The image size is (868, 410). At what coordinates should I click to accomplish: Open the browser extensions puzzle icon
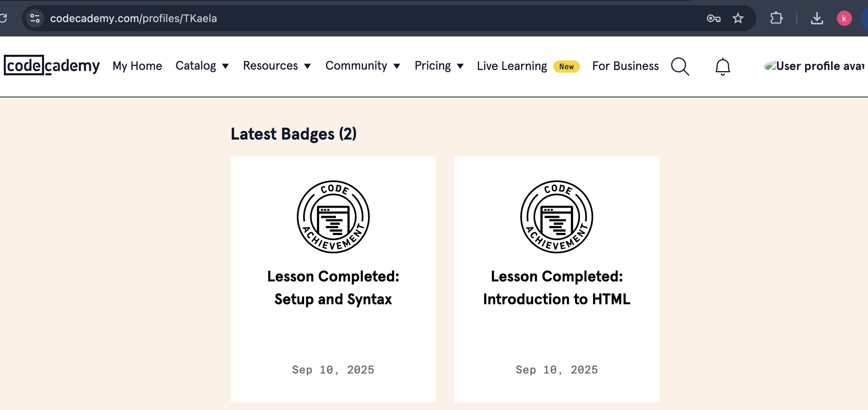[x=776, y=18]
